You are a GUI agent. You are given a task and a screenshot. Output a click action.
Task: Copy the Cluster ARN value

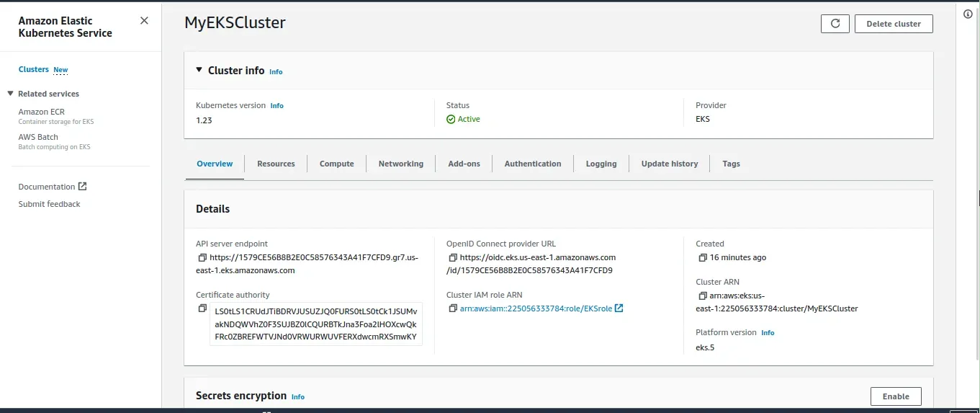point(703,296)
